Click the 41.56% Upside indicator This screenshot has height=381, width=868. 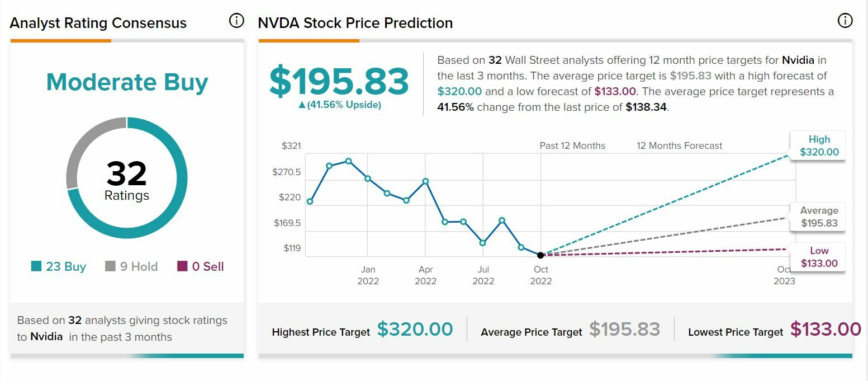pyautogui.click(x=339, y=105)
